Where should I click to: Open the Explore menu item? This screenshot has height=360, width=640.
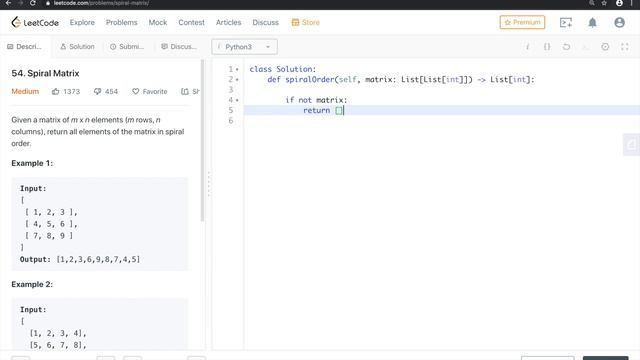(x=82, y=22)
